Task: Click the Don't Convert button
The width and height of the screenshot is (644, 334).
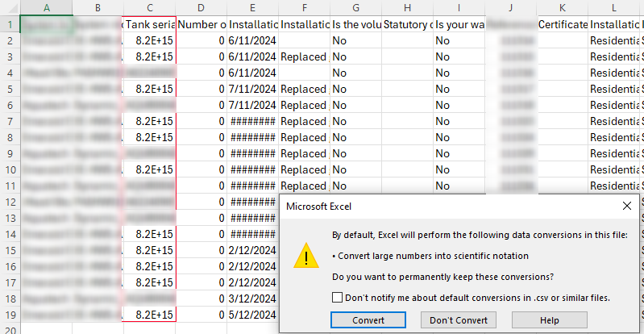Action: tap(459, 320)
